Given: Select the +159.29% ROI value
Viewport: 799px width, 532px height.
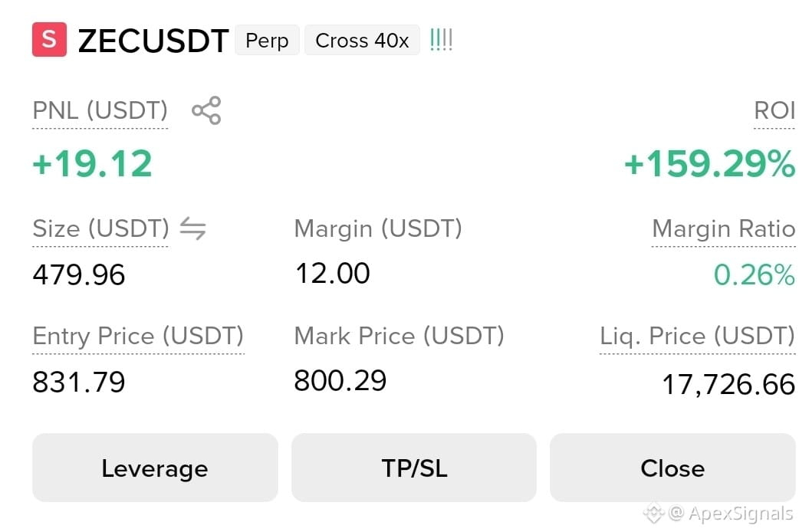Looking at the screenshot, I should click(x=709, y=164).
